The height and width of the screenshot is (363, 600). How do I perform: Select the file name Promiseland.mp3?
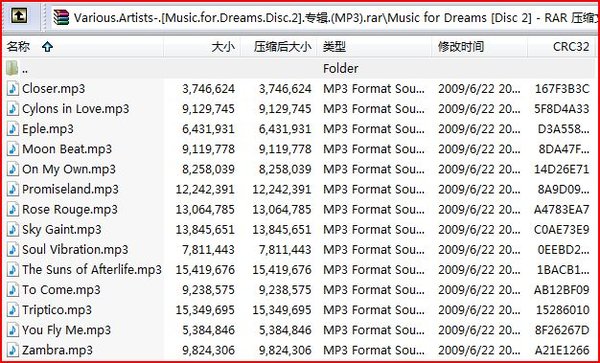click(x=70, y=189)
